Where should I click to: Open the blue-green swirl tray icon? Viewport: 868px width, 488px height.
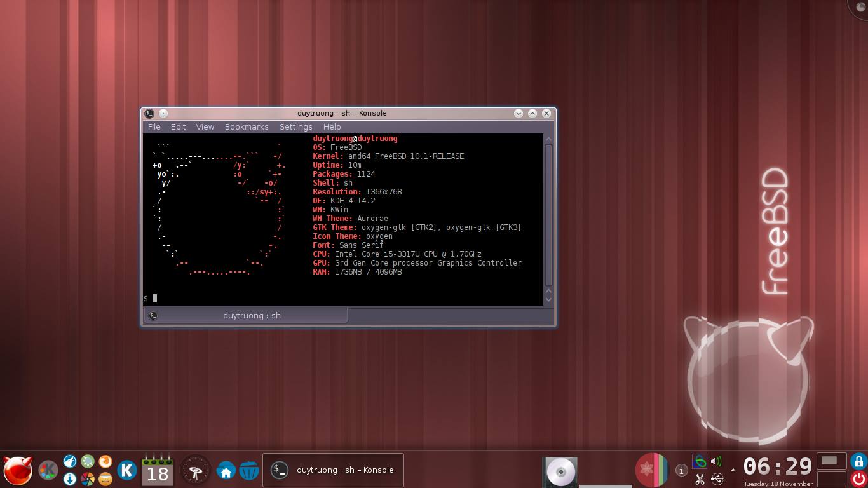[700, 462]
